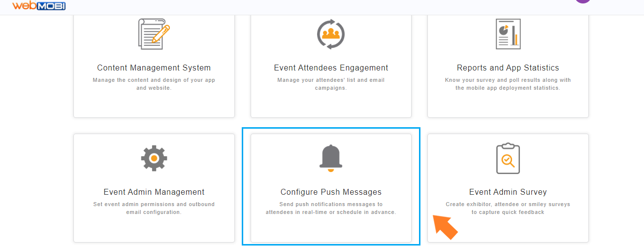Open Event Admin Management title

click(154, 192)
